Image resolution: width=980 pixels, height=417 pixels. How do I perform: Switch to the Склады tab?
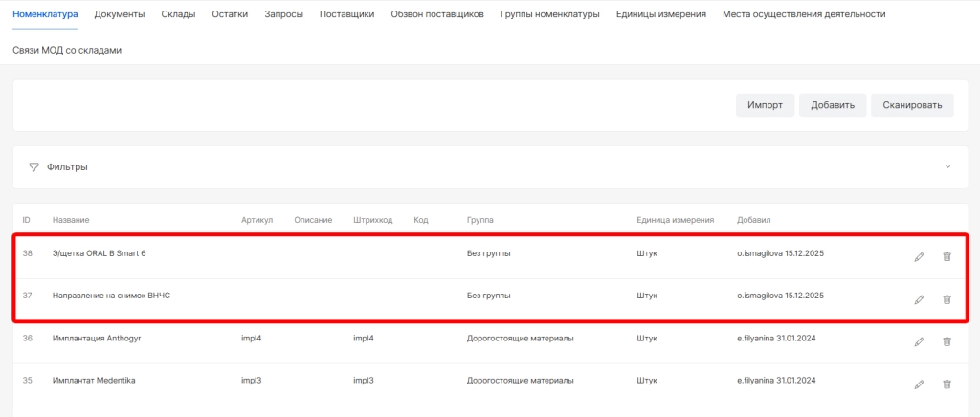pos(178,14)
